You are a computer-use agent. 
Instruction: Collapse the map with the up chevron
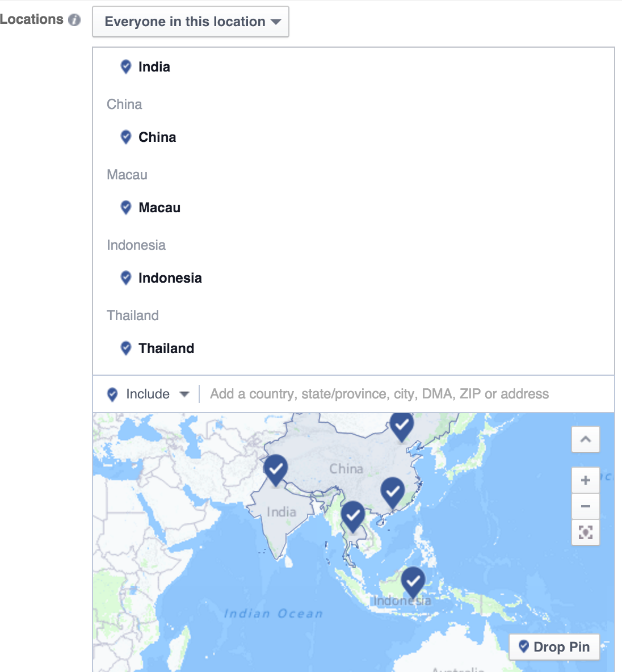click(x=586, y=439)
